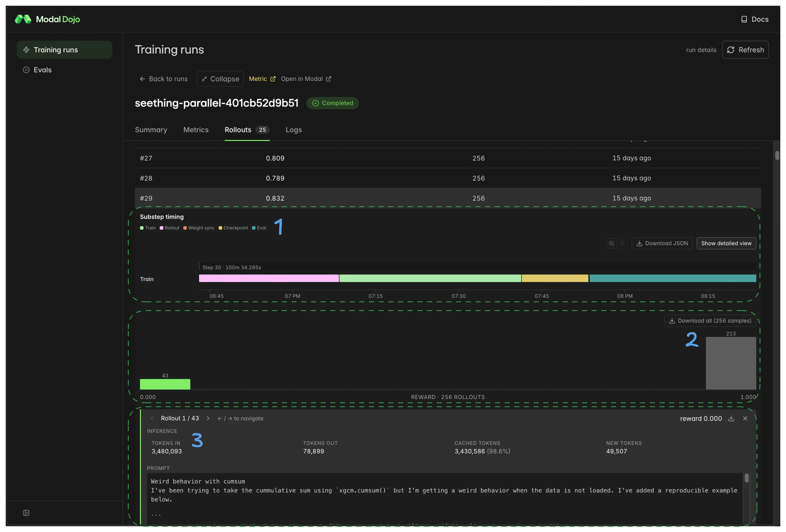Download this rollout with reward 0.000
Screen dimensions: 786x532
coord(731,418)
